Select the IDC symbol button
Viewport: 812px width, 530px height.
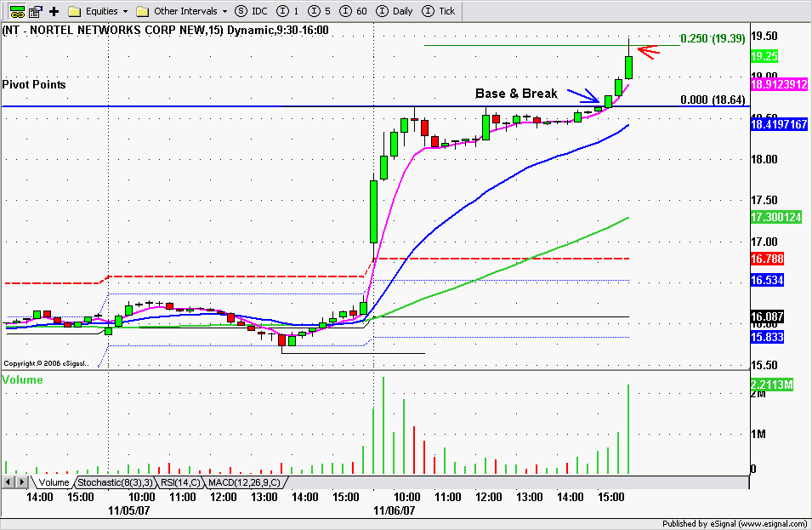(251, 11)
